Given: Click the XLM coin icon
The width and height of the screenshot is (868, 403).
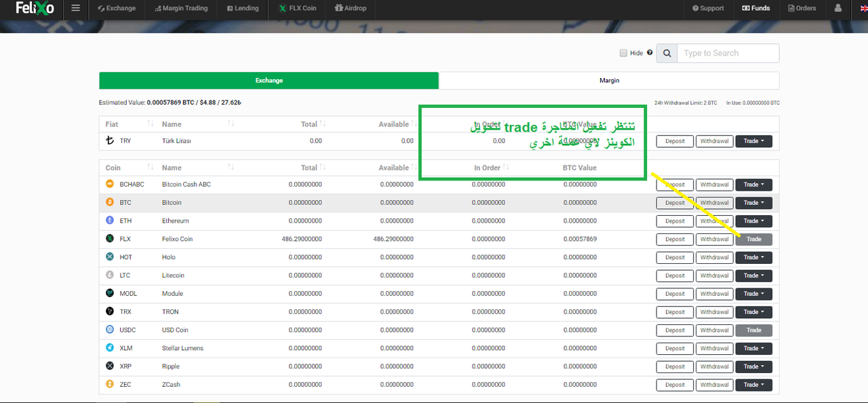Looking at the screenshot, I should (110, 348).
